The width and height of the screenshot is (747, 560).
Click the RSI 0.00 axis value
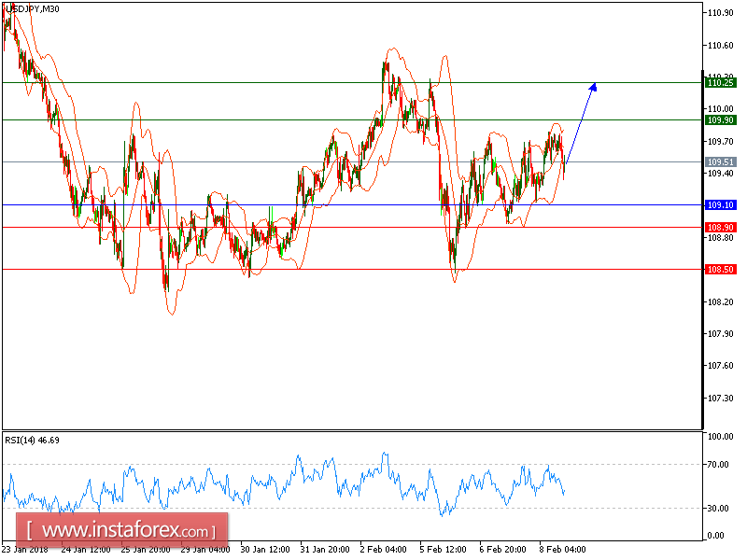716,536
